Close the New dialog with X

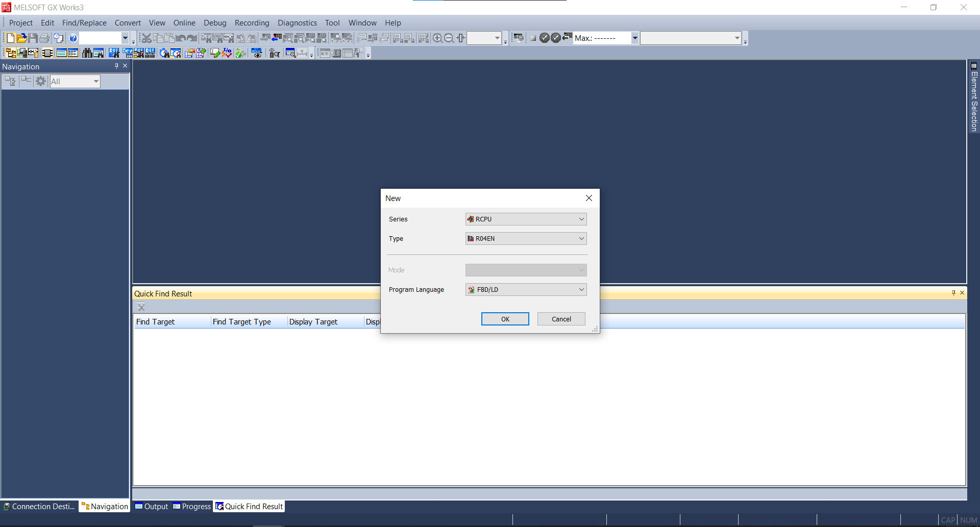[x=589, y=198]
